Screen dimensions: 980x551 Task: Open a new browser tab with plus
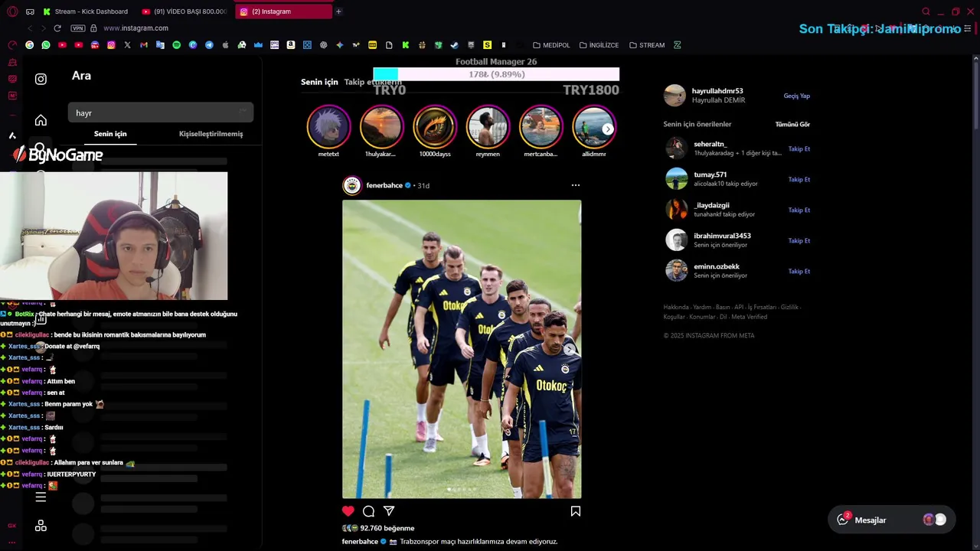pyautogui.click(x=338, y=11)
